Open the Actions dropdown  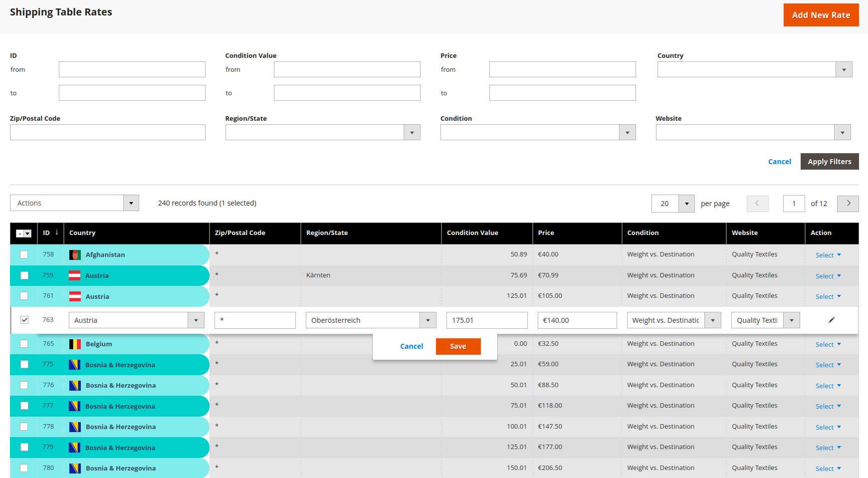click(x=74, y=203)
